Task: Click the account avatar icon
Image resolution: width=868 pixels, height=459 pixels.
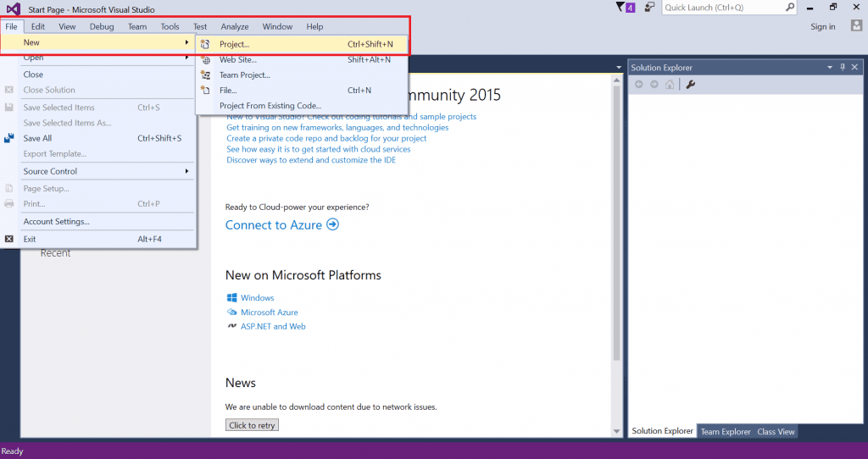Action: point(856,26)
